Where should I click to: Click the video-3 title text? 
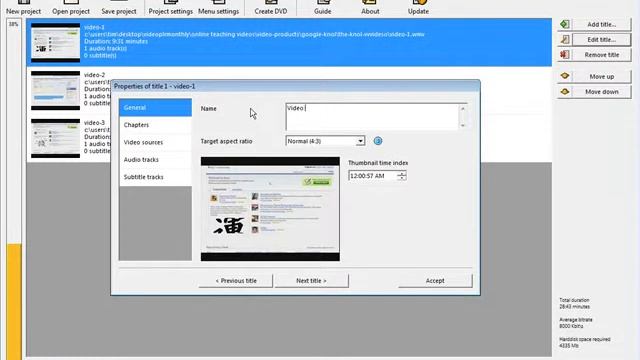94,123
